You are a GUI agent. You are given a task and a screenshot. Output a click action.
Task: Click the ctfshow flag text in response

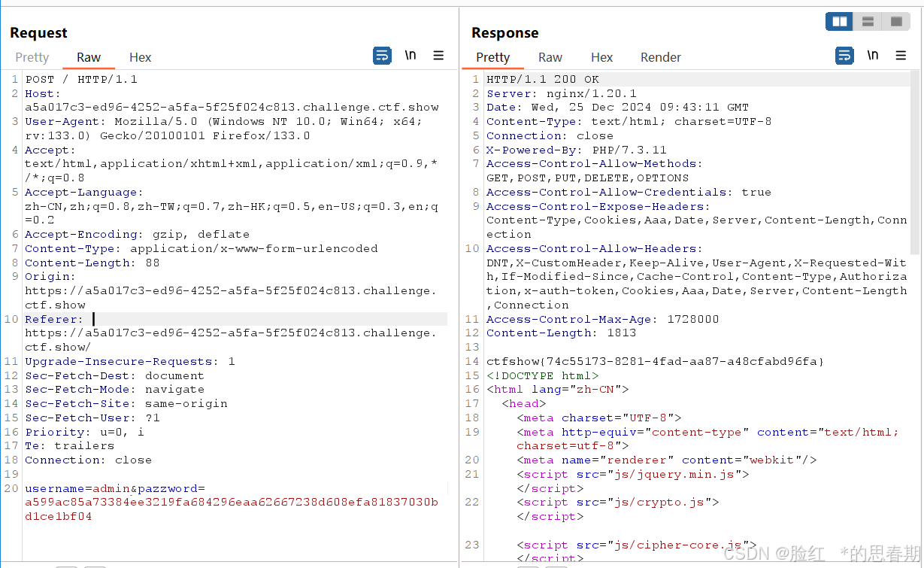point(656,361)
